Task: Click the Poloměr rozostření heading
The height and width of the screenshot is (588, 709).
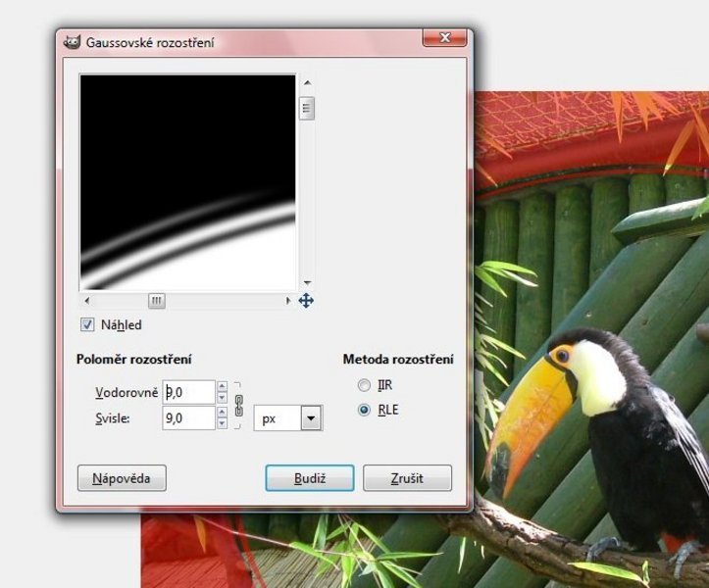Action: (134, 360)
